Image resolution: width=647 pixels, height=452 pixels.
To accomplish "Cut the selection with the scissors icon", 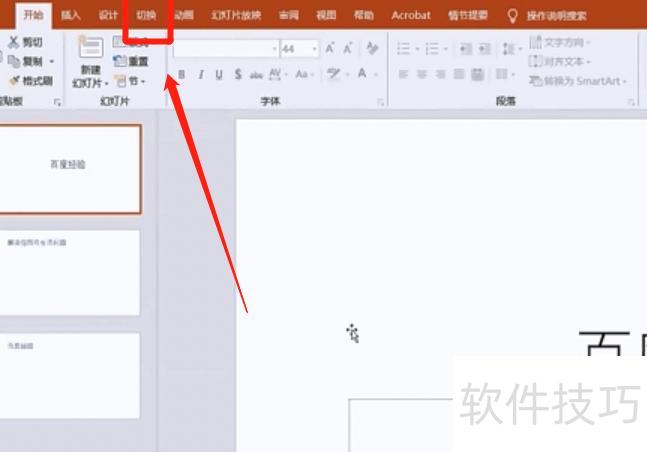I will tap(14, 42).
